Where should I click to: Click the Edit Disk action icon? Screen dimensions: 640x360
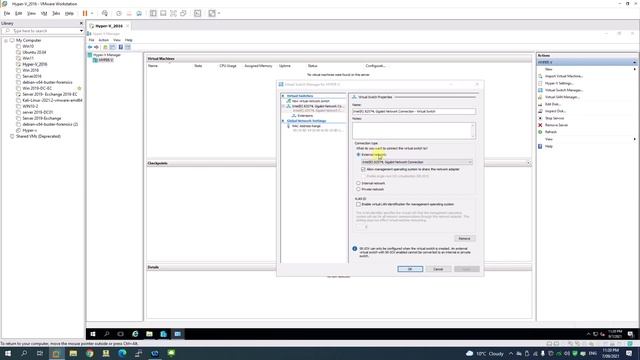pos(540,104)
